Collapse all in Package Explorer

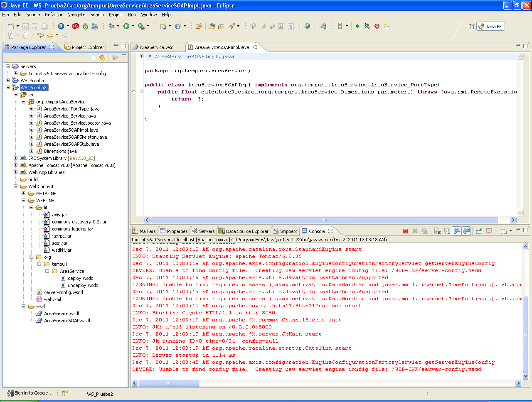pyautogui.click(x=93, y=57)
